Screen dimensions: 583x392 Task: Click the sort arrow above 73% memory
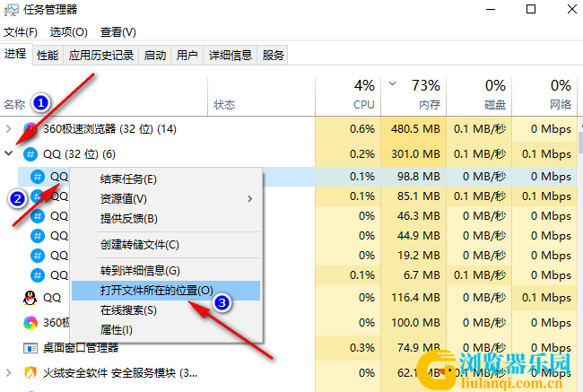(392, 83)
